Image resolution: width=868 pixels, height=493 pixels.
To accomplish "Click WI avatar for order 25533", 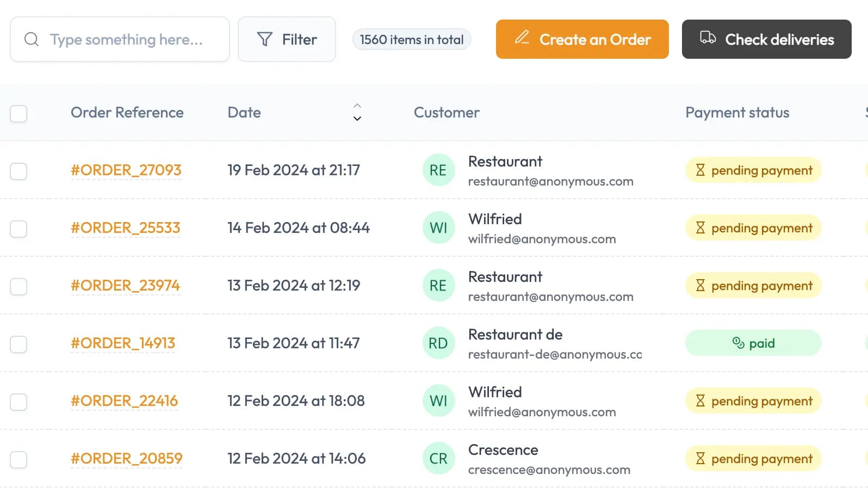I will [x=438, y=228].
